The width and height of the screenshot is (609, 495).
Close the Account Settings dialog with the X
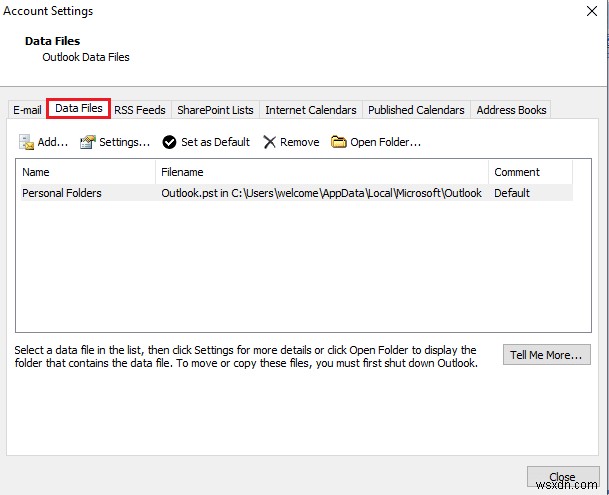592,11
